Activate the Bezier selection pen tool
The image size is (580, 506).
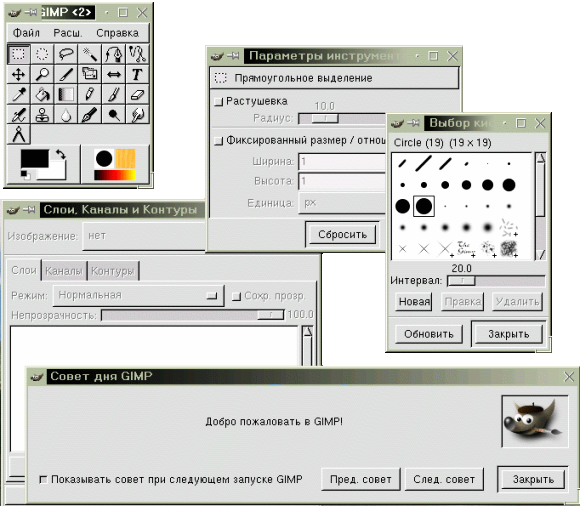(x=114, y=54)
